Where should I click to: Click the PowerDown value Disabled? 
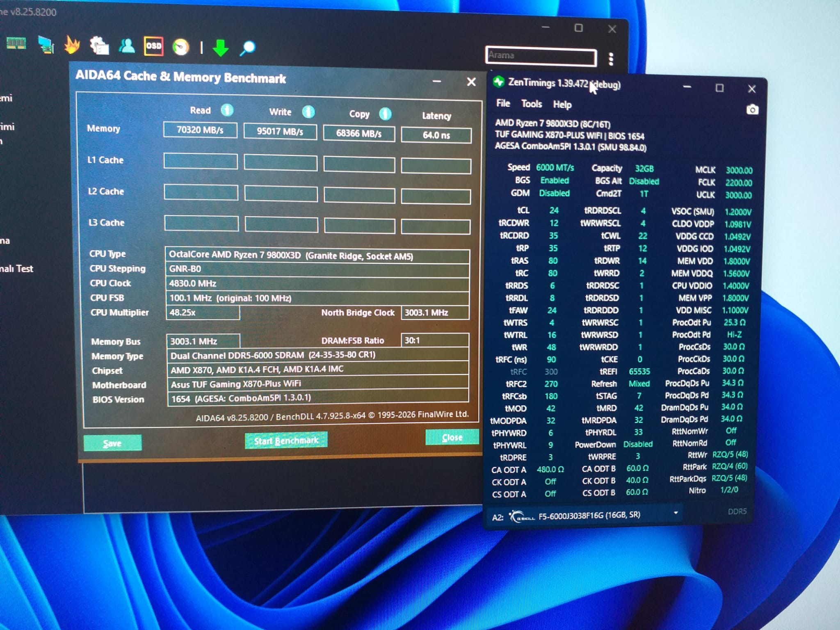[638, 444]
